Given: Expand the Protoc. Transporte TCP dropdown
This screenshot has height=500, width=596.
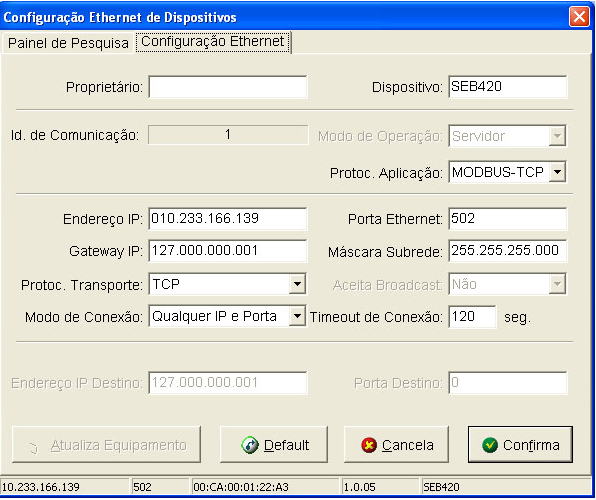Looking at the screenshot, I should point(297,284).
